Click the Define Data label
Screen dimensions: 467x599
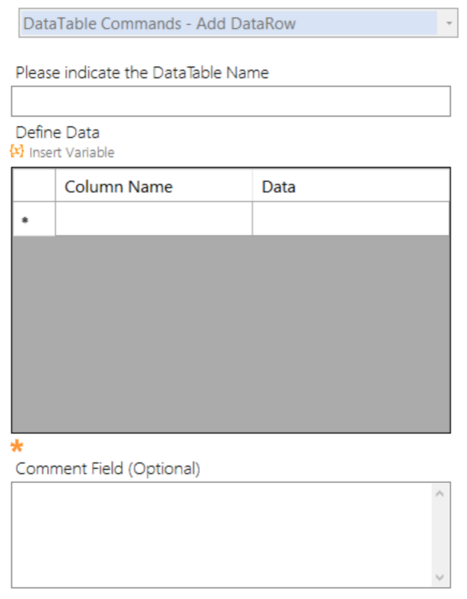pyautogui.click(x=58, y=133)
